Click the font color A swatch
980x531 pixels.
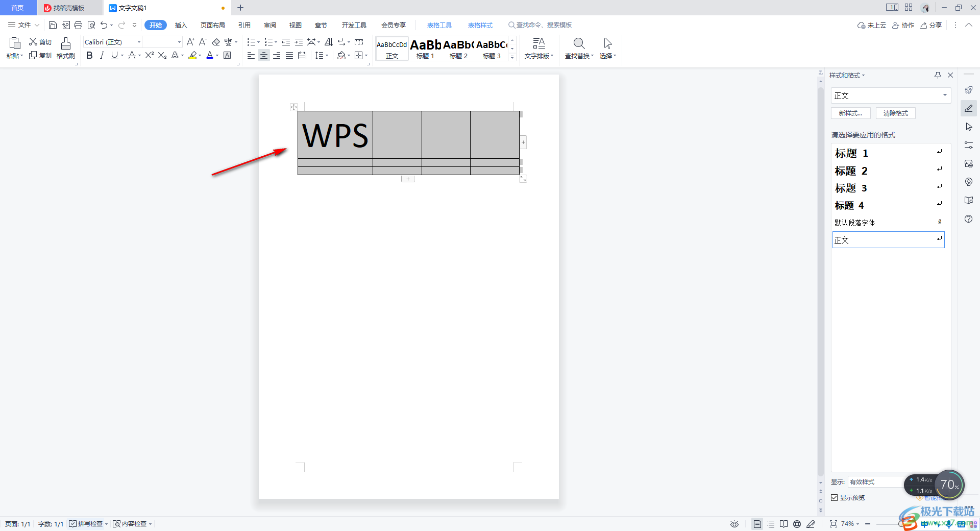coord(210,55)
